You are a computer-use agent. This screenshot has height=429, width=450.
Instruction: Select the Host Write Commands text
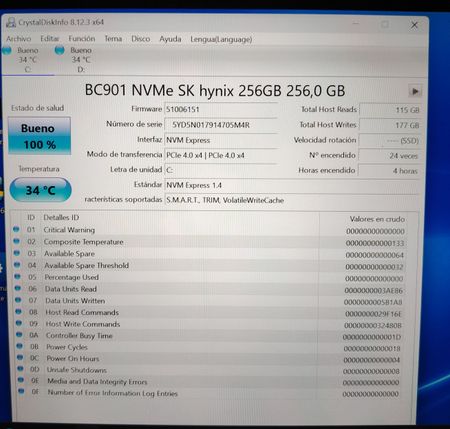tap(83, 324)
